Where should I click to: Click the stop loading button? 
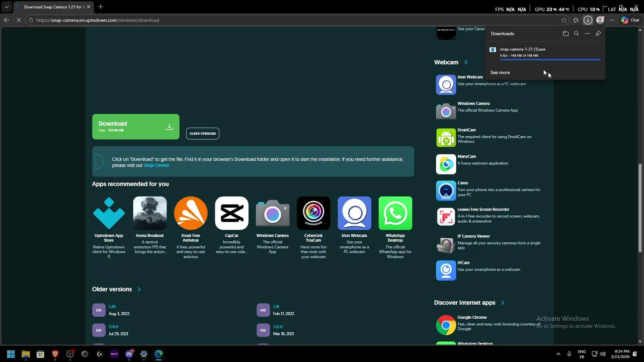(19, 20)
